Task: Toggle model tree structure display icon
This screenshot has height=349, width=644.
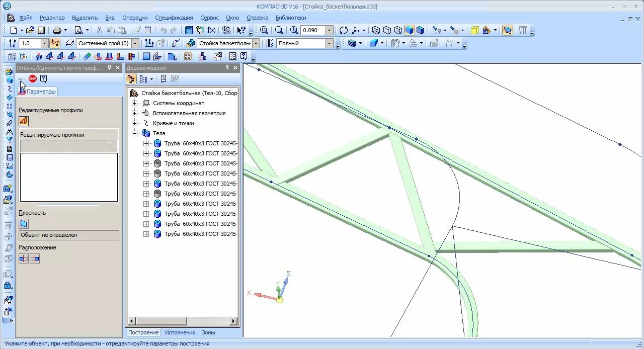Action: click(x=131, y=79)
